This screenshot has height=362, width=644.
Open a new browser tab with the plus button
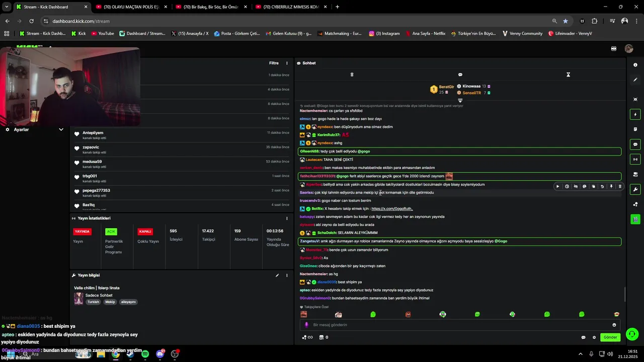point(337,7)
